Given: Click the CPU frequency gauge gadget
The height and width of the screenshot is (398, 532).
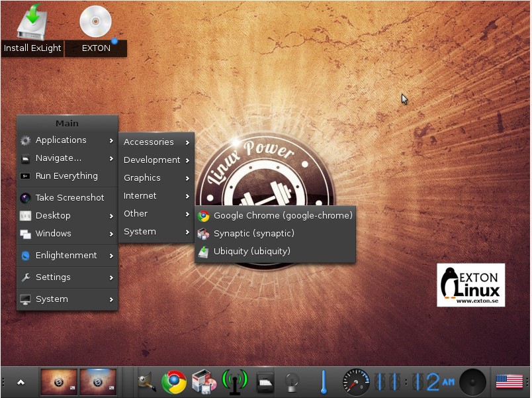Looking at the screenshot, I should pyautogui.click(x=356, y=382).
